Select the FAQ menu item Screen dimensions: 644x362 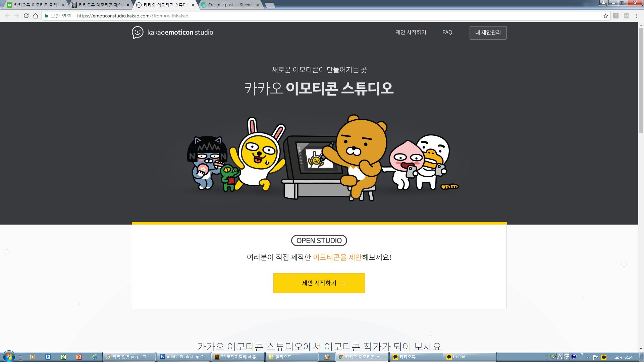[447, 33]
